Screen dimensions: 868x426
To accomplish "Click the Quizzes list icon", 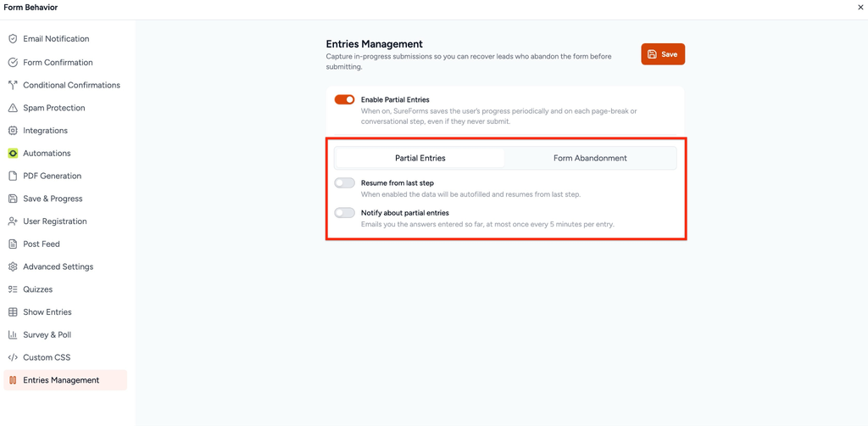I will point(13,289).
